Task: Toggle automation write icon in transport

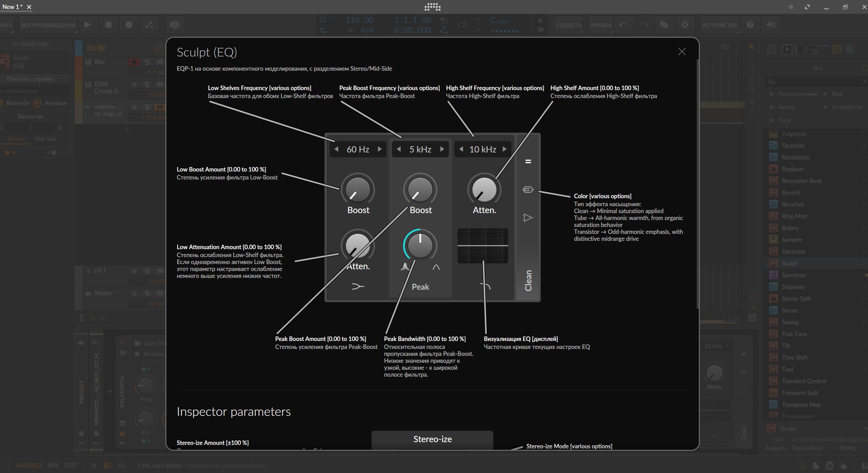Action: (149, 25)
